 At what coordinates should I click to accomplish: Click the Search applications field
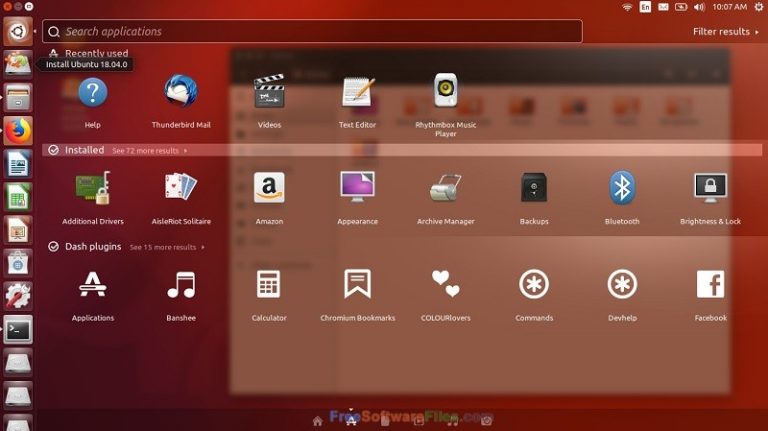[x=312, y=31]
